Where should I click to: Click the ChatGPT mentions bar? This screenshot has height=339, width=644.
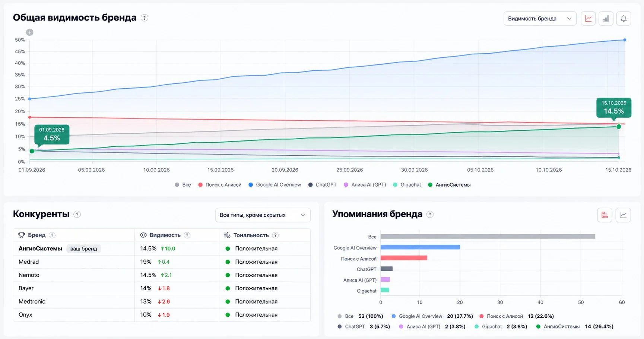pos(387,269)
